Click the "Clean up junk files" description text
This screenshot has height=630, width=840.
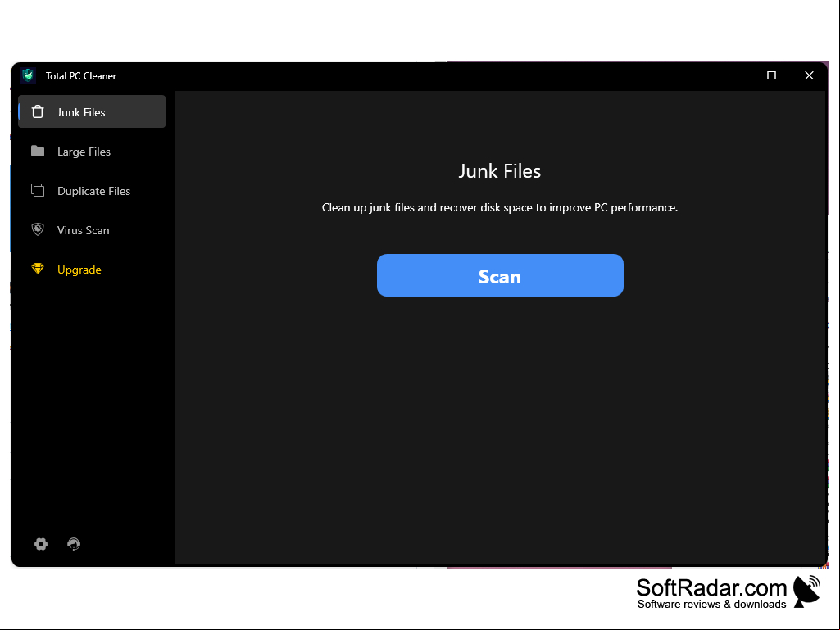500,208
